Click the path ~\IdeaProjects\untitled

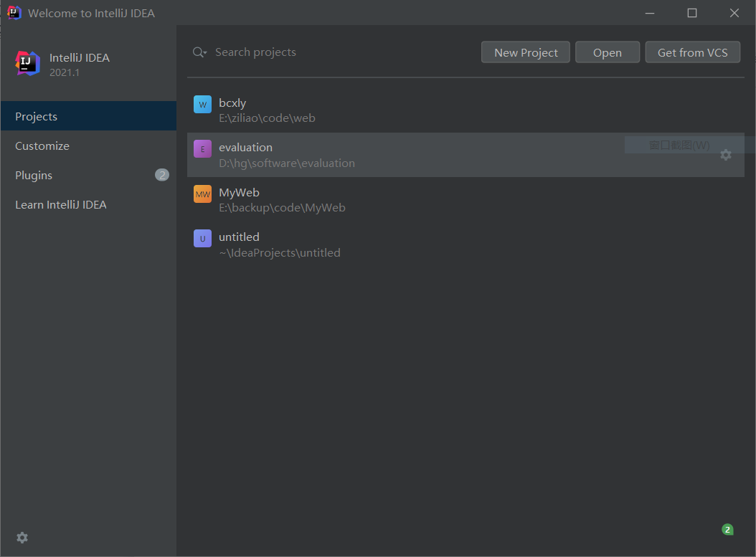[280, 253]
